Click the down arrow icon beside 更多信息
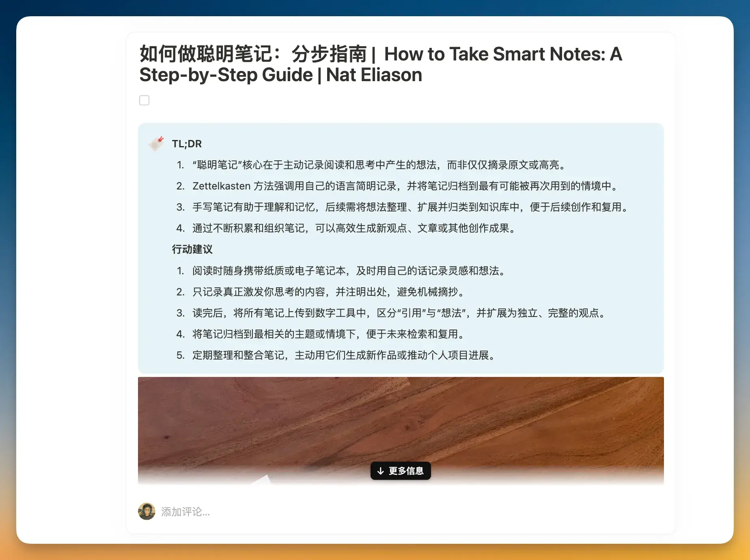Viewport: 750px width, 560px height. pyautogui.click(x=380, y=471)
